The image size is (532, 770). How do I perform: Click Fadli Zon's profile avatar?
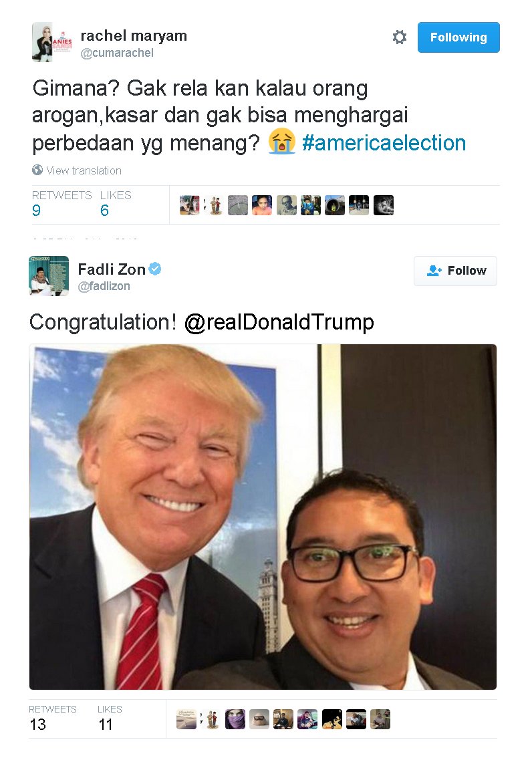pos(49,275)
